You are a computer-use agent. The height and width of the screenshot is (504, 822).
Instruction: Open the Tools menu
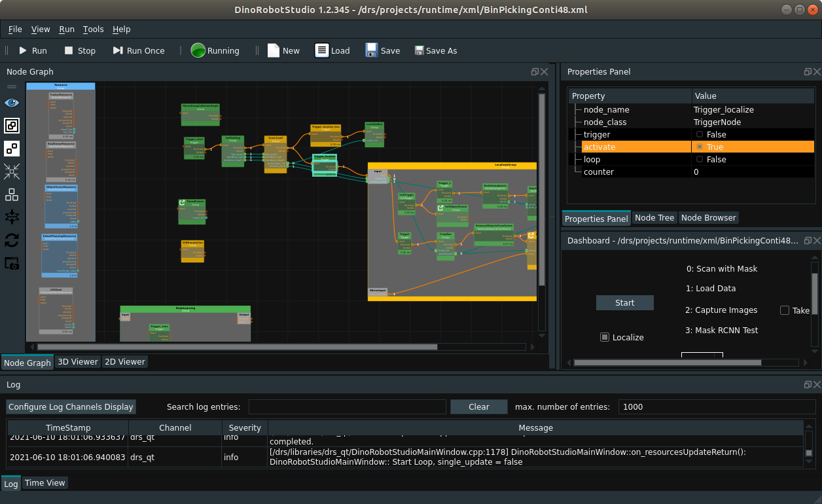point(94,29)
